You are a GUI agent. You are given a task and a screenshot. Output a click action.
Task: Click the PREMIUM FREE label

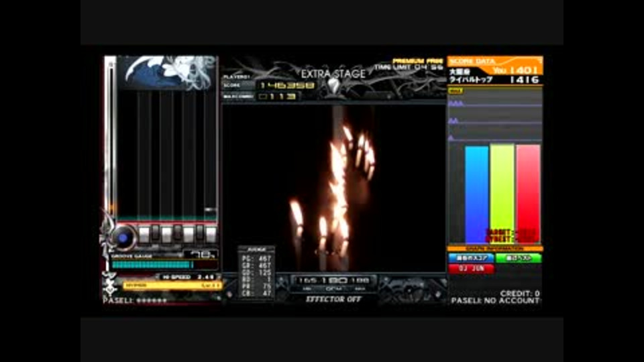[x=418, y=61]
